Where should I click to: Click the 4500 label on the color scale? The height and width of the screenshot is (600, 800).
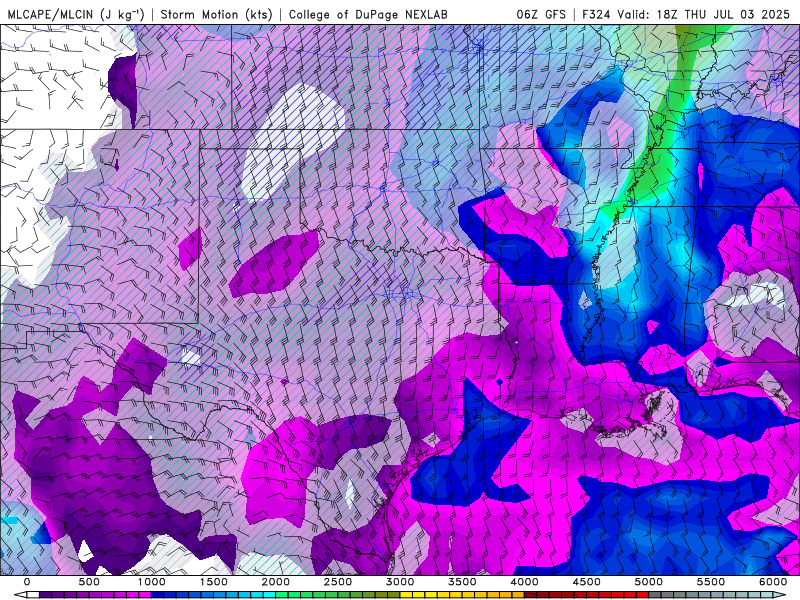point(587,582)
